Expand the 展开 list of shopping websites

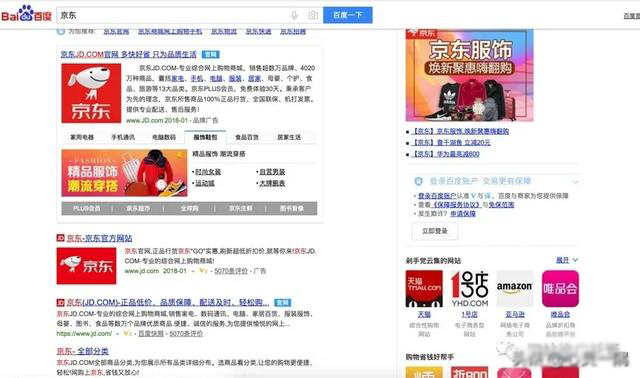tap(567, 260)
